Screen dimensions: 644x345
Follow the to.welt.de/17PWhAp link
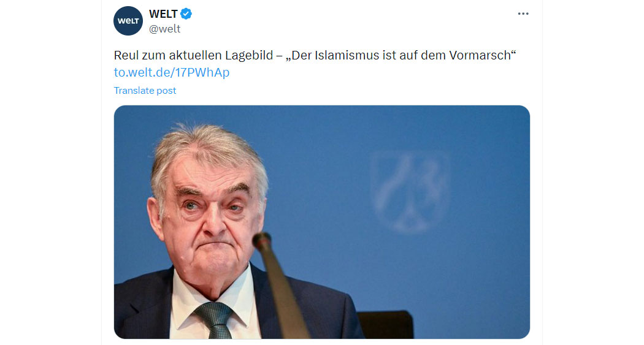click(172, 72)
